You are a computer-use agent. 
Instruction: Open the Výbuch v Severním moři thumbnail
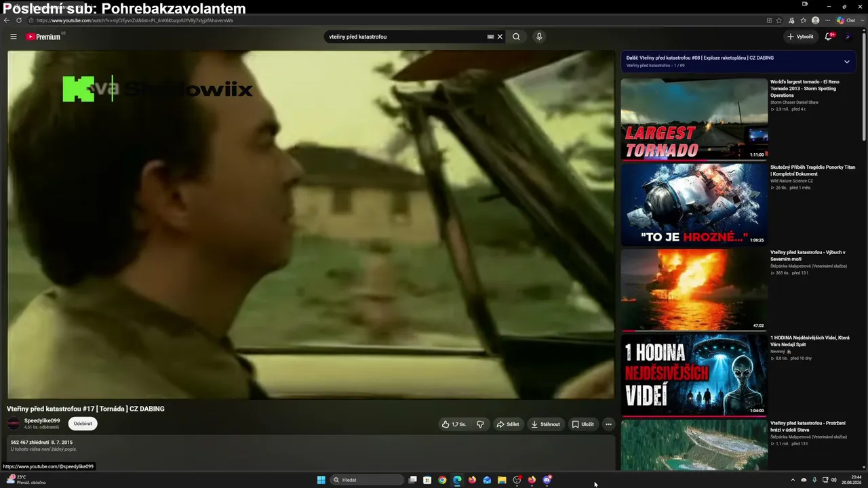694,290
